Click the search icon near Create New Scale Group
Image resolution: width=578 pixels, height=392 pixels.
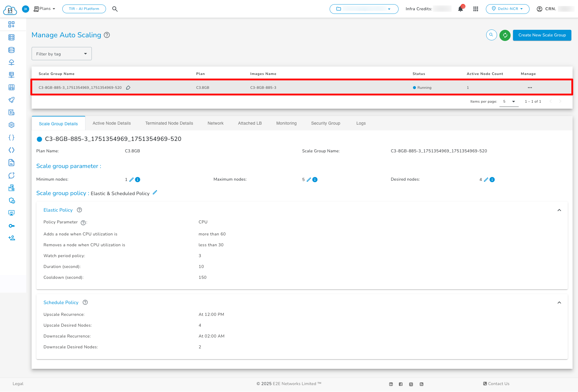point(491,35)
